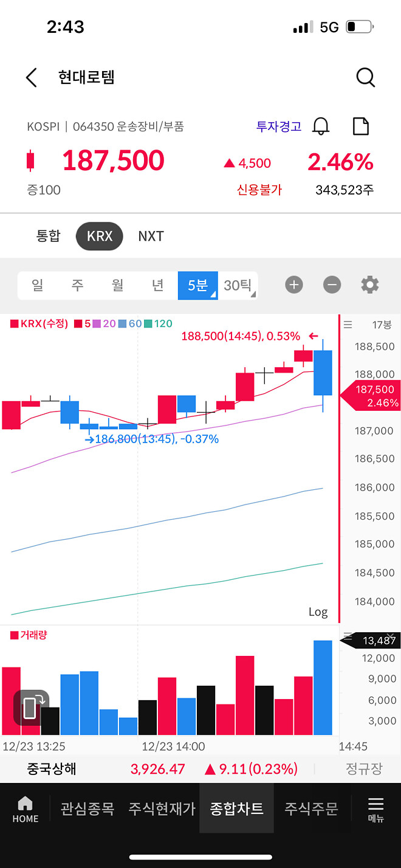This screenshot has width=401, height=868.
Task: Zoom out on the chart with minus icon
Action: (332, 284)
